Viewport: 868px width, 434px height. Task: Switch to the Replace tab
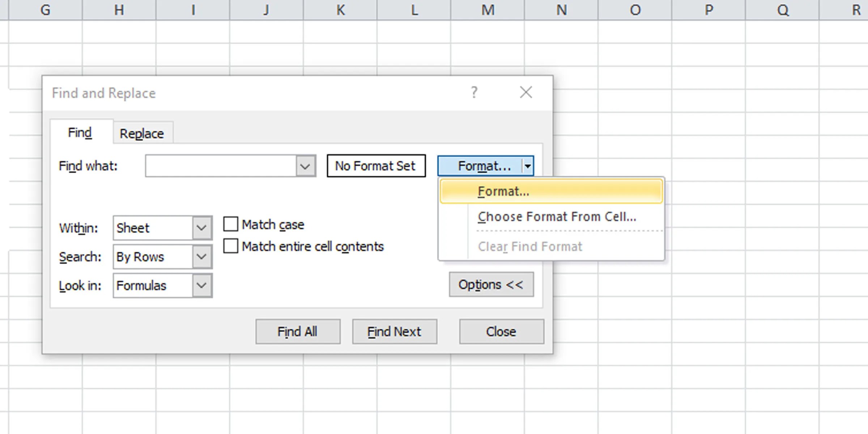click(x=142, y=133)
